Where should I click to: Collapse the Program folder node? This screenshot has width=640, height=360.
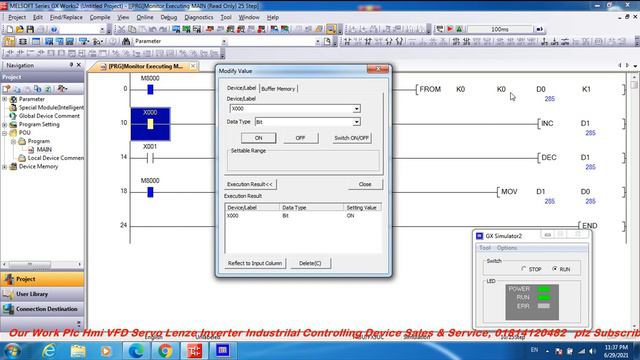coord(13,141)
